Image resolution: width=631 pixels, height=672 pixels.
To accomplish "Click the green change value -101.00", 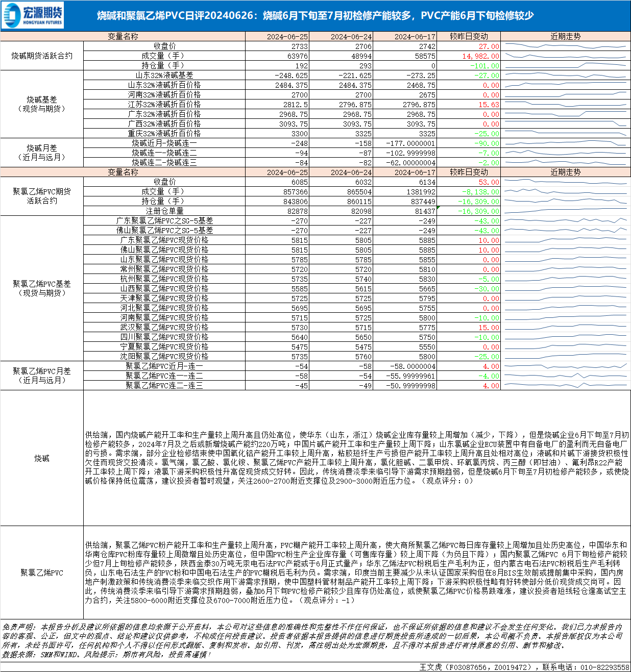I will (x=484, y=66).
